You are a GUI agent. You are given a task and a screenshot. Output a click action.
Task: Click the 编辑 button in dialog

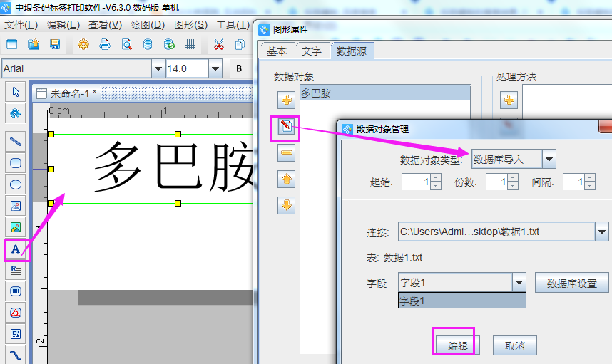(x=457, y=345)
